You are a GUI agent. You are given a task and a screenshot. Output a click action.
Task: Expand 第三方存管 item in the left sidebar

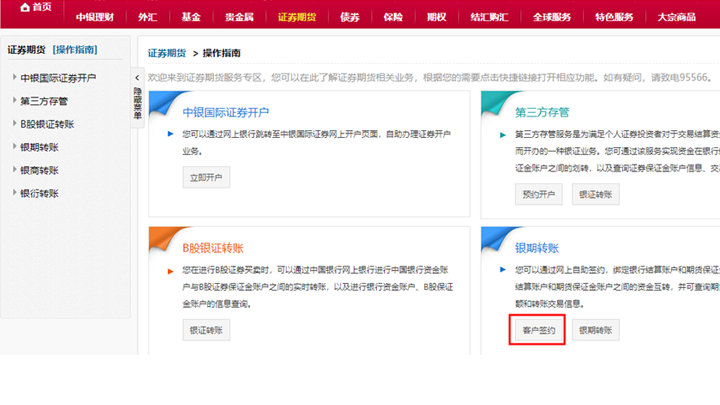tap(43, 101)
